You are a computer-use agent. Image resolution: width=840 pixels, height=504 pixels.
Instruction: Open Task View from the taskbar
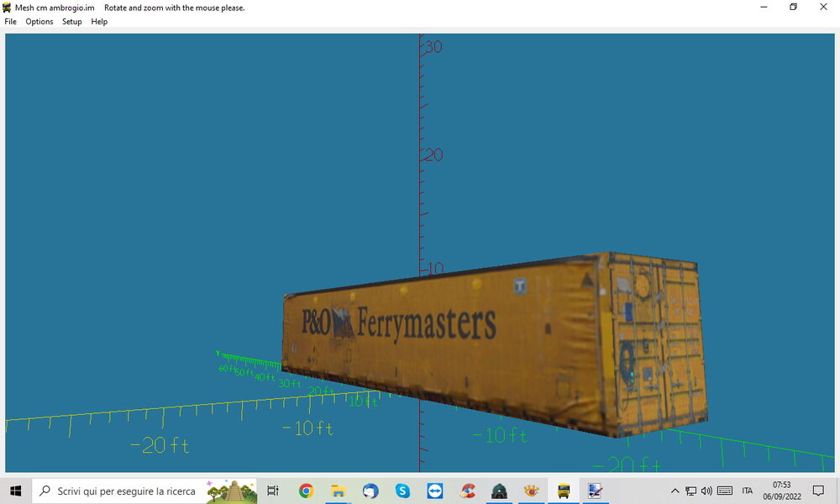tap(273, 491)
